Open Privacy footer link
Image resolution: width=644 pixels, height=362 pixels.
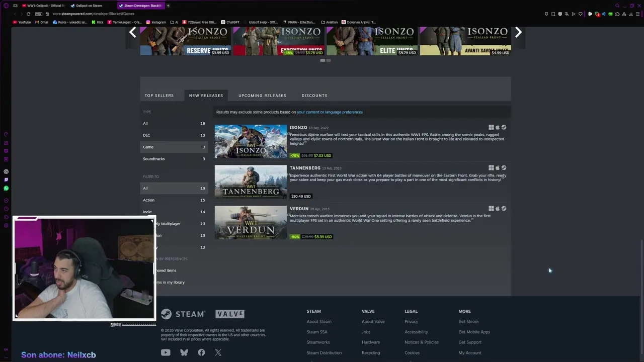click(411, 322)
